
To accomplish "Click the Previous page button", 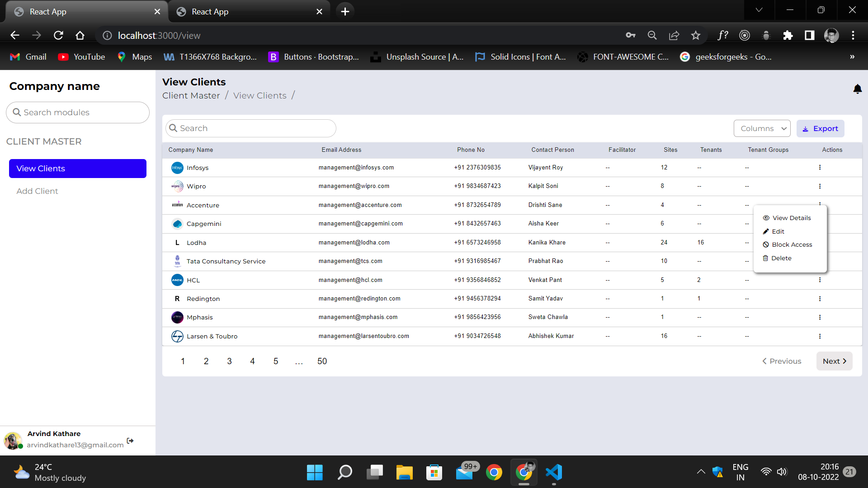I will point(782,361).
